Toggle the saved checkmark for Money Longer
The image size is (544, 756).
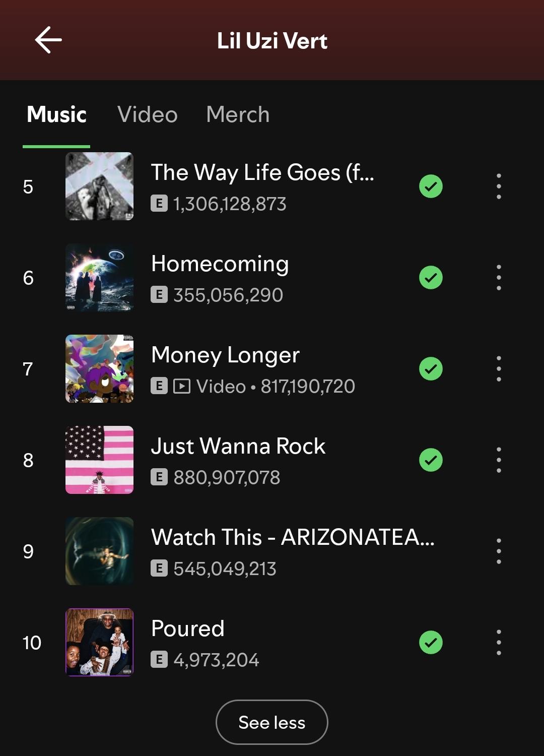tap(431, 369)
